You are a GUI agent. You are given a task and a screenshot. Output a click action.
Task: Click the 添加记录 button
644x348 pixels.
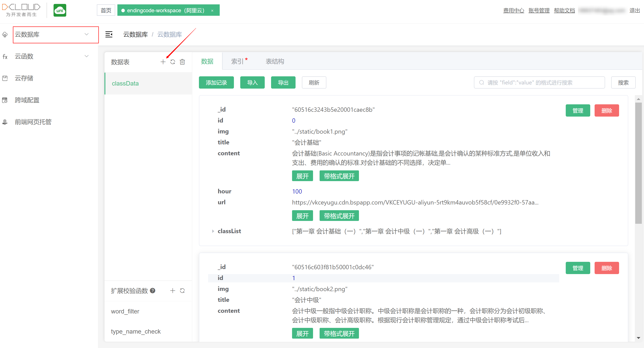216,82
